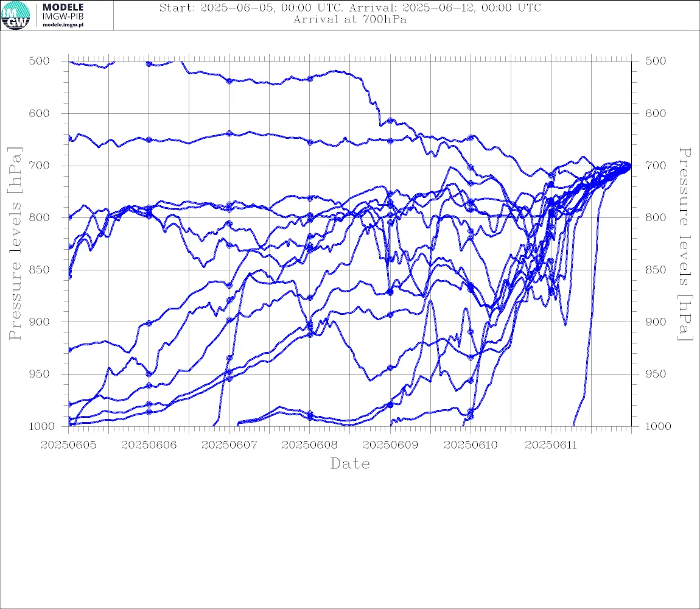Click the 20250609 date axis label
Screen dimensions: 700x609
390,445
